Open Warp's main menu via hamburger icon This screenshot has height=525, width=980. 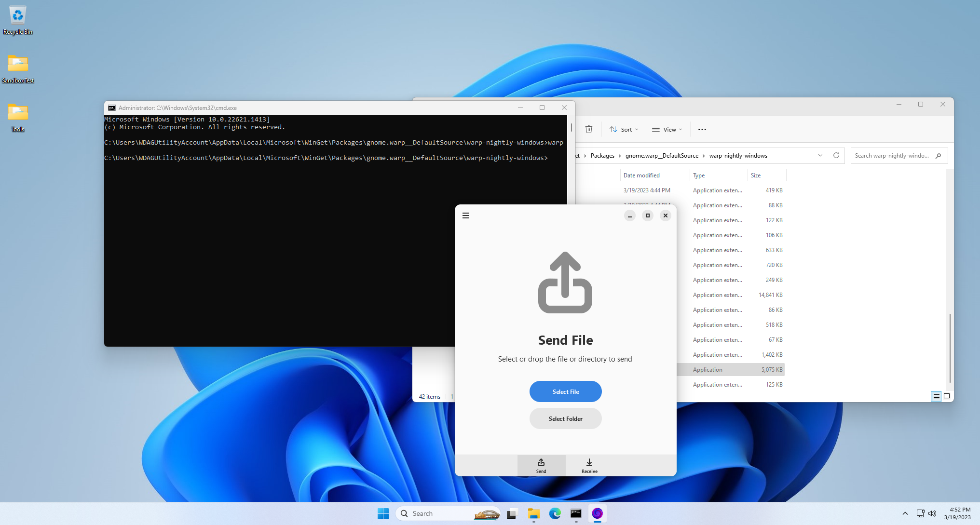pyautogui.click(x=466, y=215)
